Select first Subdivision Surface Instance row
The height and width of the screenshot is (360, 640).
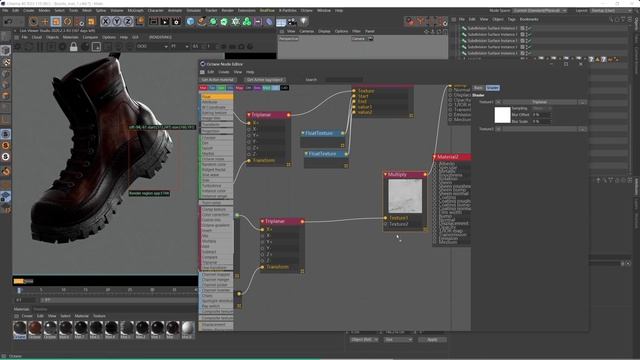(x=492, y=28)
